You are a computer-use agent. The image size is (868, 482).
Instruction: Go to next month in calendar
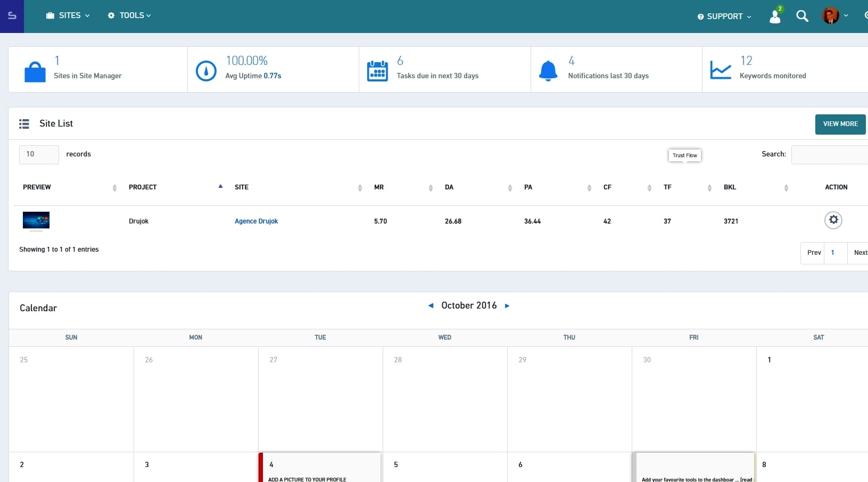point(507,305)
